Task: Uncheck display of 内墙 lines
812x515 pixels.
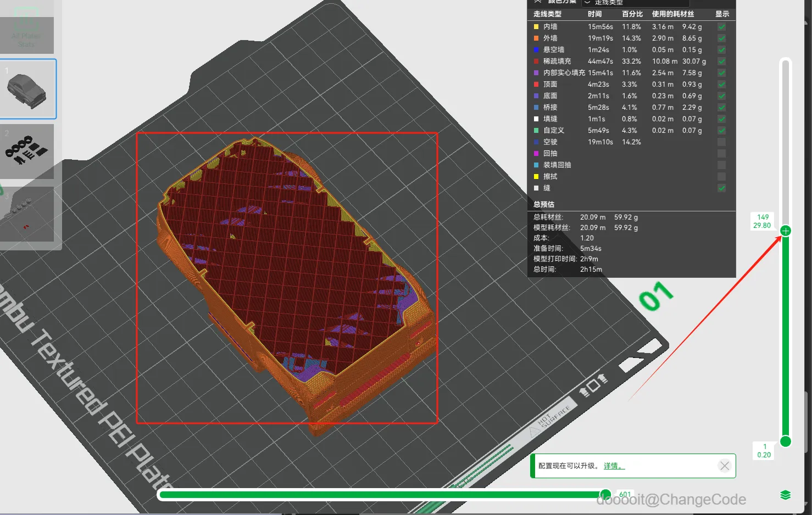Action: [721, 26]
